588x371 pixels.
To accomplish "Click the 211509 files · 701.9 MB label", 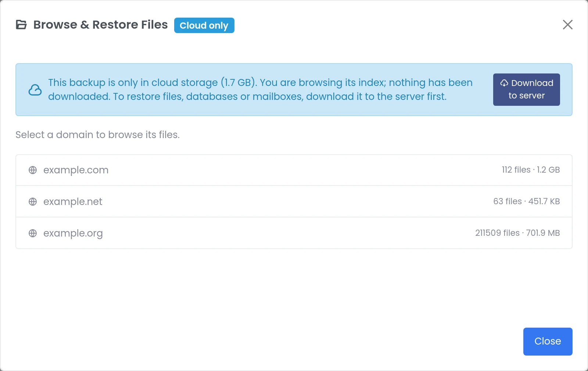I will point(517,233).
